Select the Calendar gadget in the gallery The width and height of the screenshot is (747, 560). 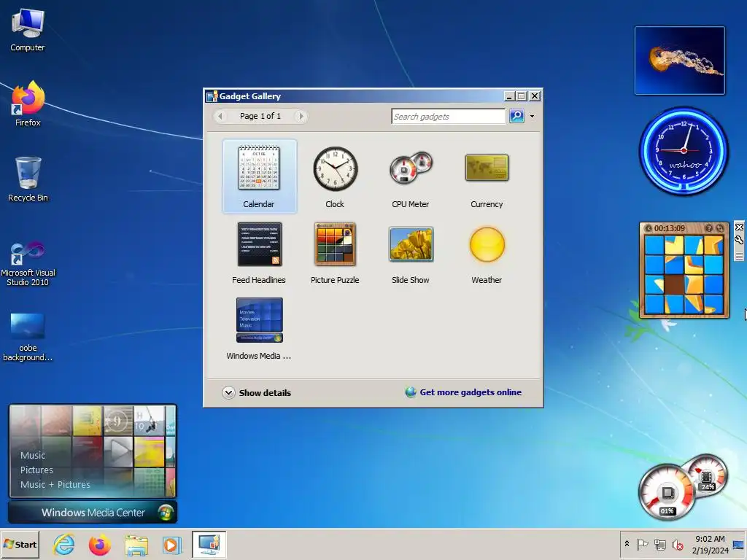[x=259, y=176]
